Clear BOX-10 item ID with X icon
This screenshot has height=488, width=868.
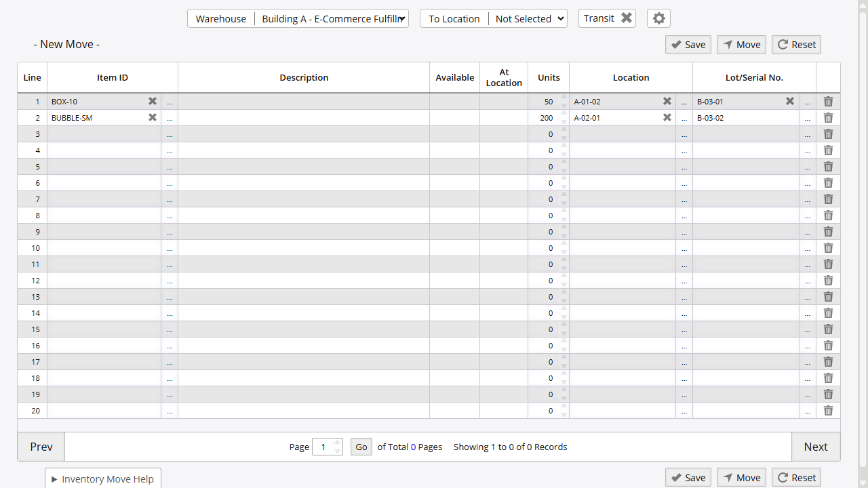pyautogui.click(x=153, y=102)
